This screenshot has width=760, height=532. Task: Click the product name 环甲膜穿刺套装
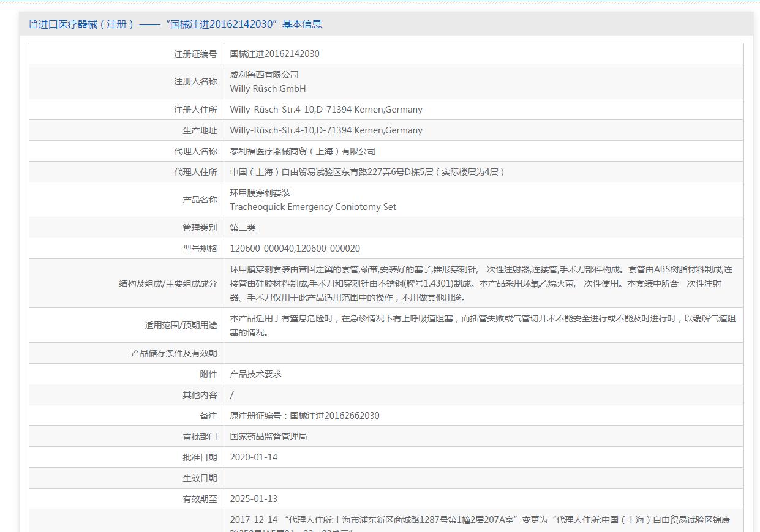(260, 193)
